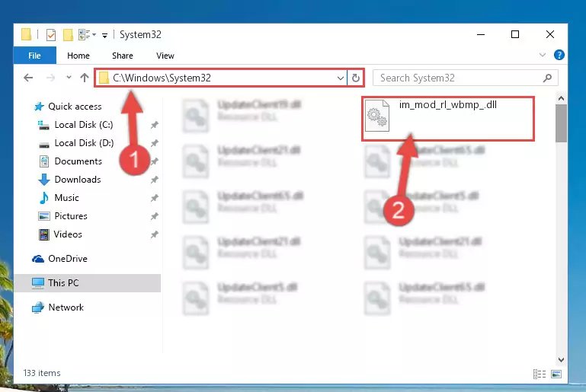Minimize the System32 window
Screen dimensions: 586x392
click(x=481, y=35)
